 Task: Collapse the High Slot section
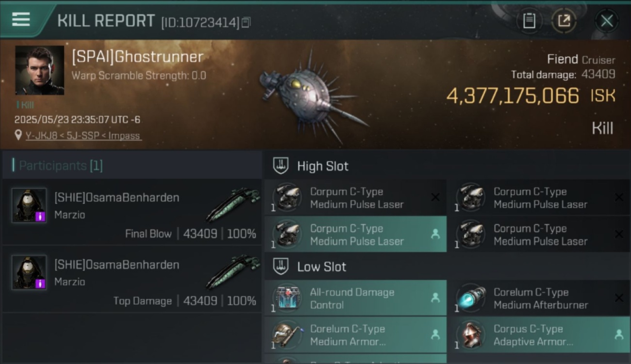[281, 166]
